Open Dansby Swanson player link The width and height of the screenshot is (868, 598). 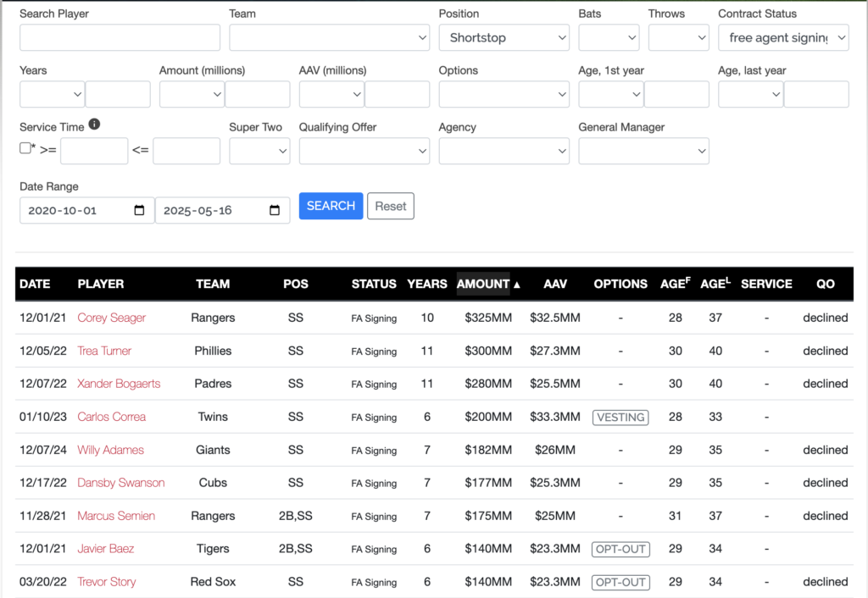click(x=120, y=483)
